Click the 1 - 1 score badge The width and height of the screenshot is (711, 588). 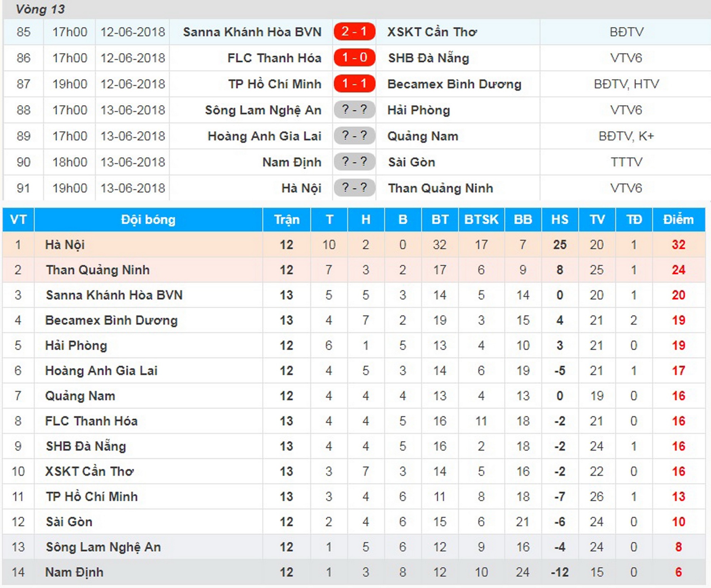[x=354, y=84]
